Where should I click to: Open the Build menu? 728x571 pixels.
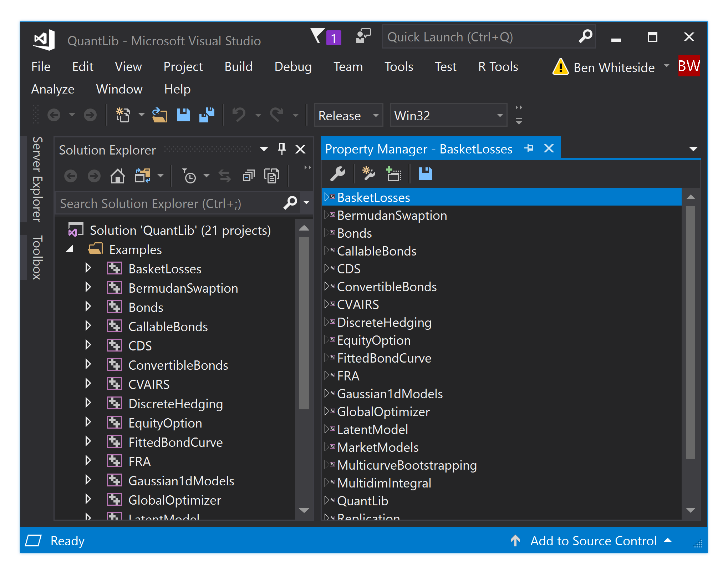238,67
